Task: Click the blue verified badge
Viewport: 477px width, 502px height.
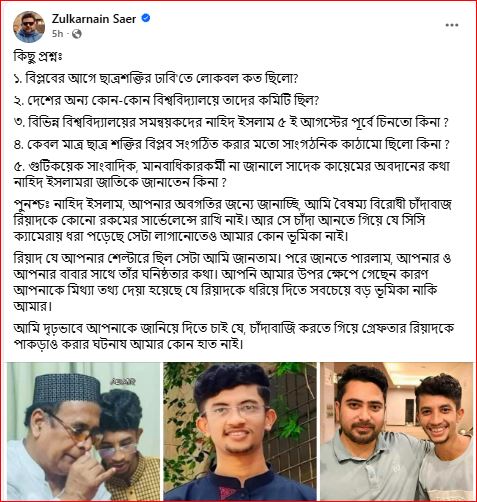Action: 145,18
